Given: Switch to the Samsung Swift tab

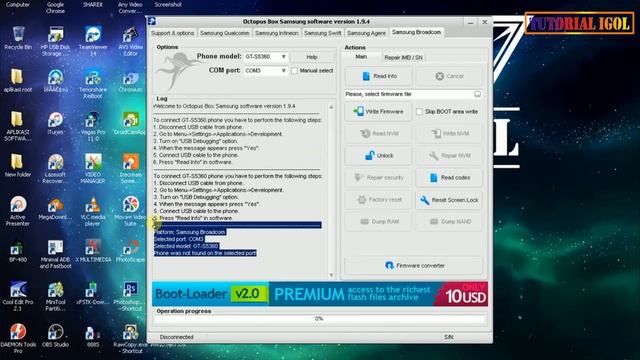Looking at the screenshot, I should click(x=322, y=33).
